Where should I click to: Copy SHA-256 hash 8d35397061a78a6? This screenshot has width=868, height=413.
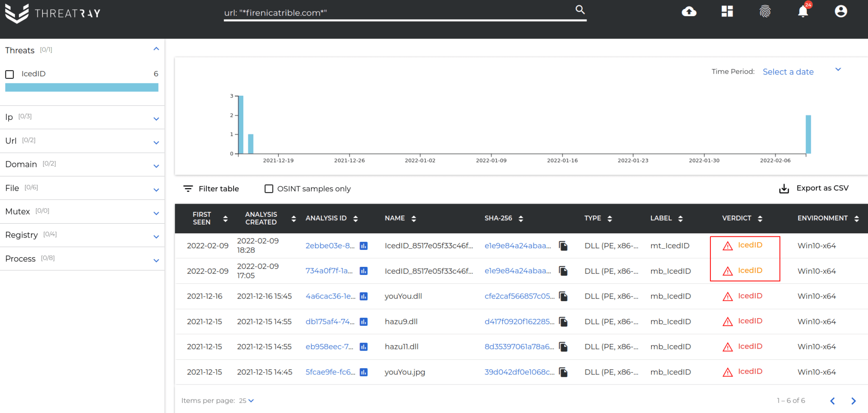[x=563, y=346]
